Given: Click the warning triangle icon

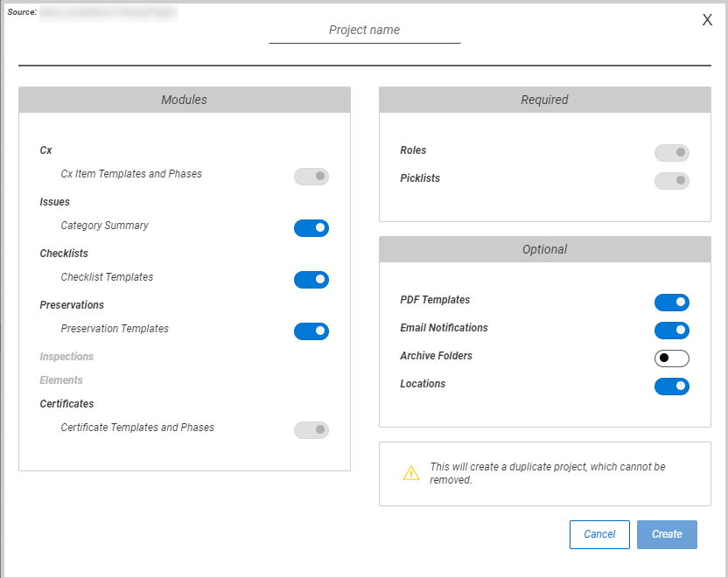Looking at the screenshot, I should coord(411,473).
